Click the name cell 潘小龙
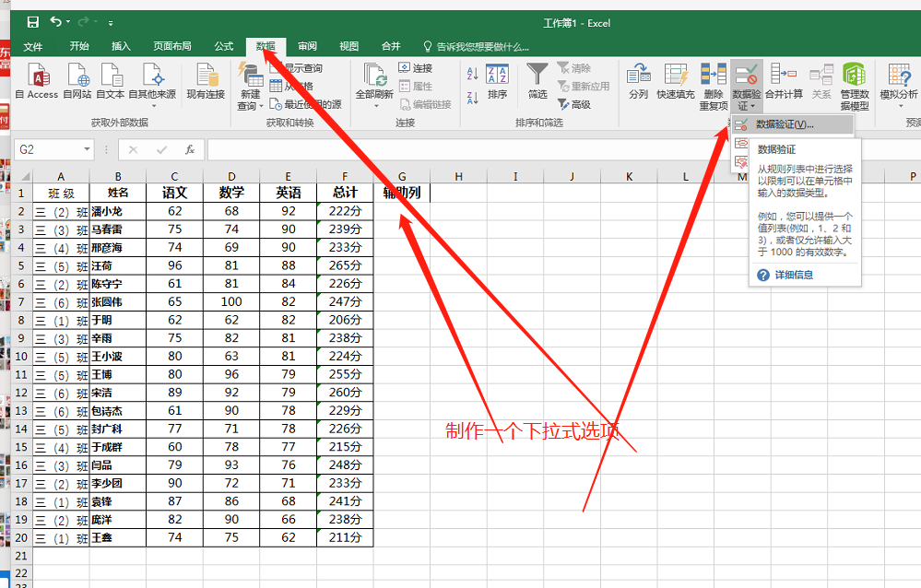Screen dimensions: 921x588 [117, 211]
